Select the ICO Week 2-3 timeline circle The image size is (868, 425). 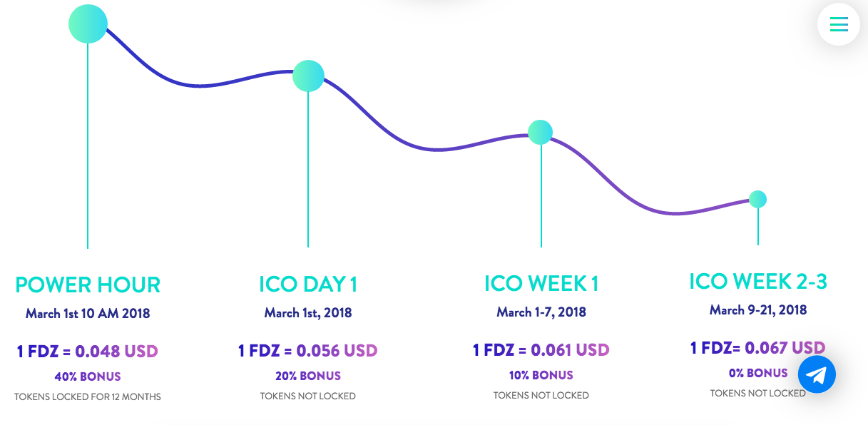pos(757,199)
